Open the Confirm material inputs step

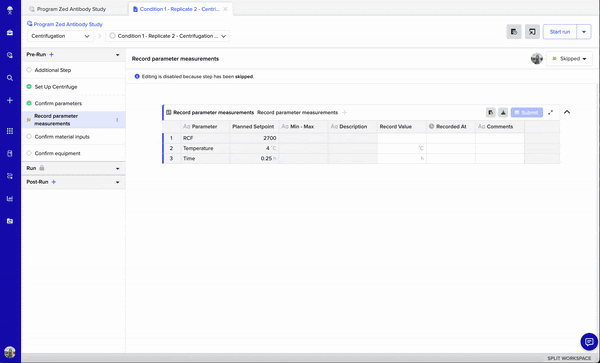(x=73, y=137)
